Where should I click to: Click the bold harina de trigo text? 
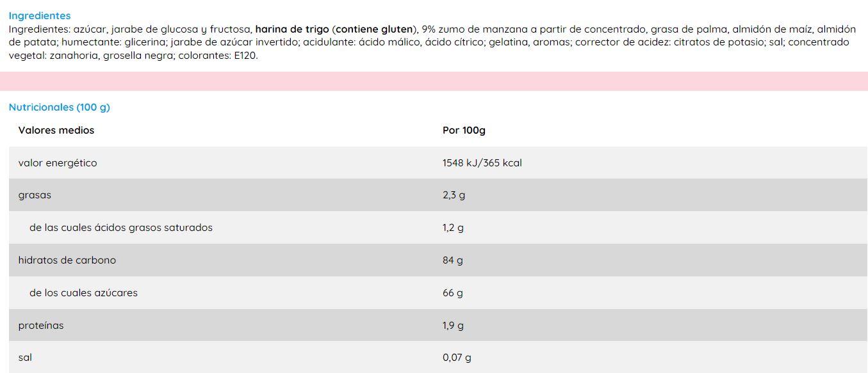292,29
